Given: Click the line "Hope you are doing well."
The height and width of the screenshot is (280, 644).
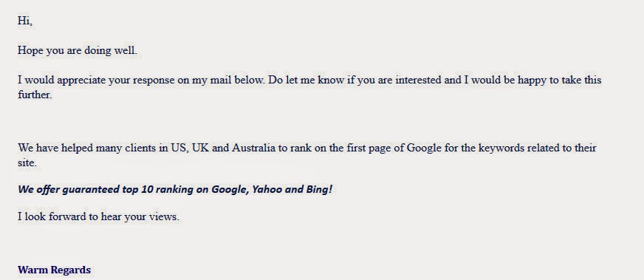Looking at the screenshot, I should coord(78,50).
